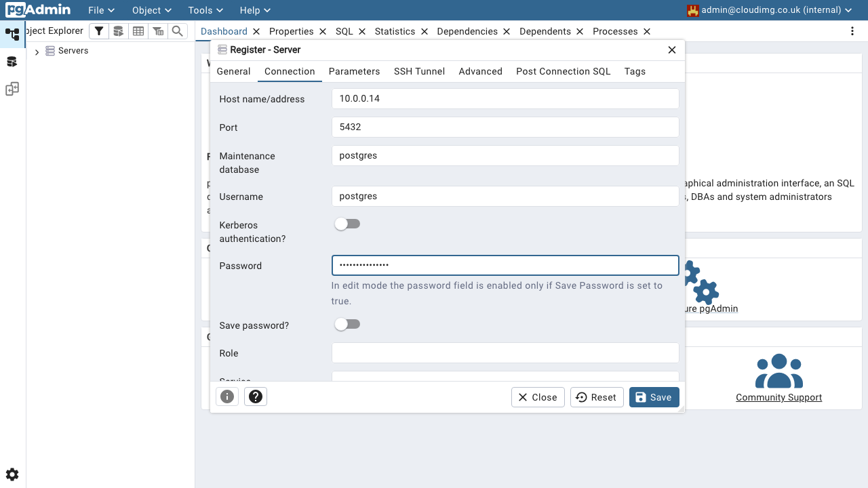Close the Dependencies tab
868x488 pixels.
[x=507, y=31]
